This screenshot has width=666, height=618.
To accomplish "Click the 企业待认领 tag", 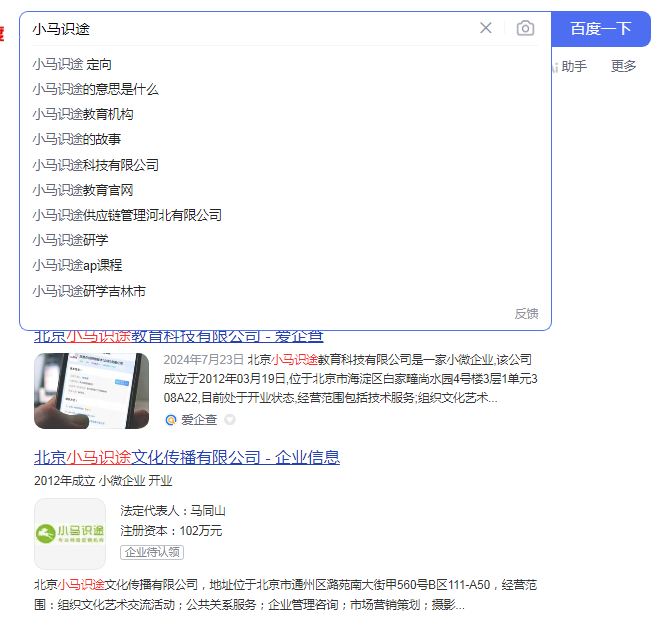I will click(x=152, y=552).
